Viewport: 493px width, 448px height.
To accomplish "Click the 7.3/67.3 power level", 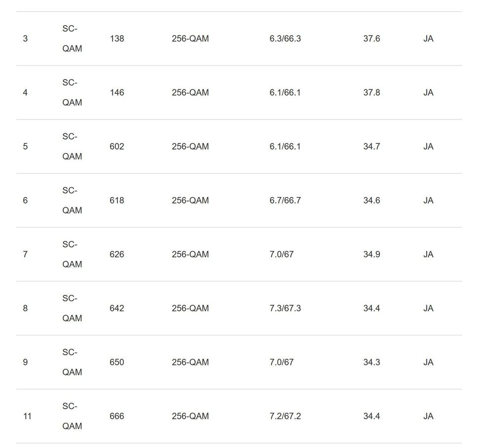I will pyautogui.click(x=285, y=308).
